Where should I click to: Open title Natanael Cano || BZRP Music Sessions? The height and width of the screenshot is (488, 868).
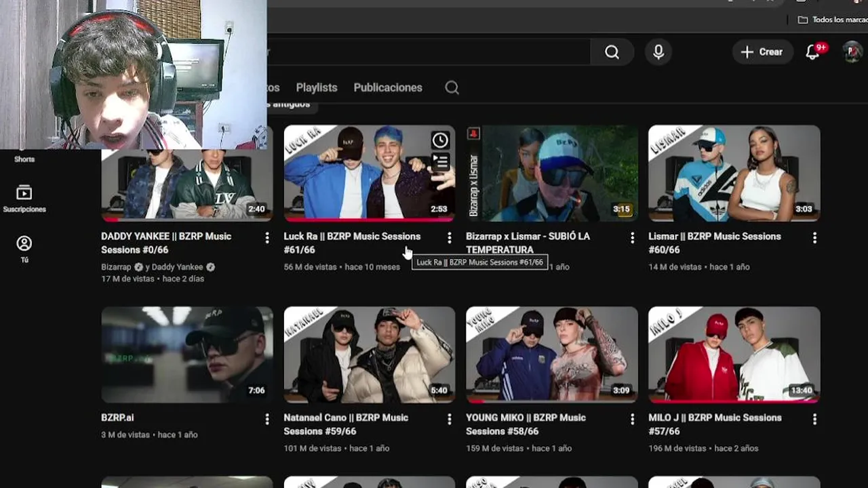(x=346, y=424)
